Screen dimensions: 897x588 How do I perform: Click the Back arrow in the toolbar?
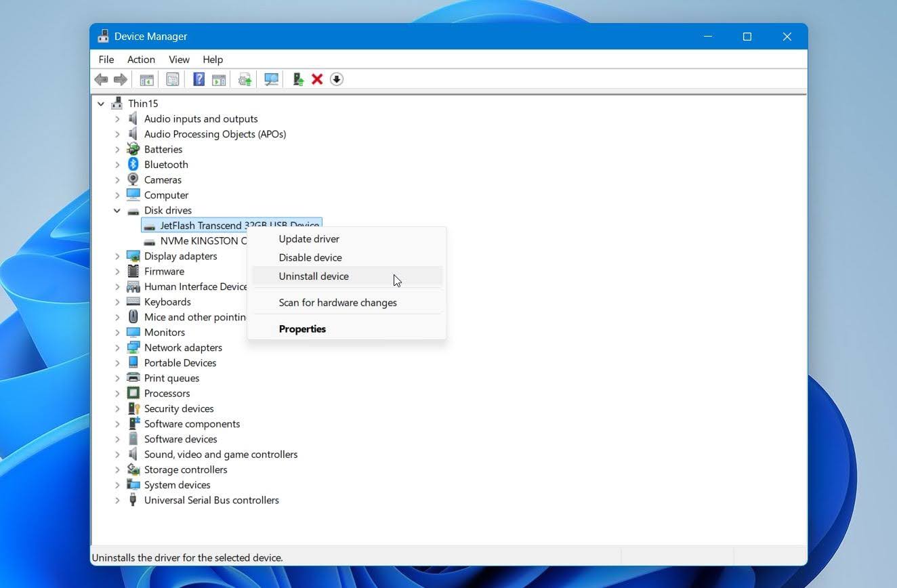(x=101, y=80)
